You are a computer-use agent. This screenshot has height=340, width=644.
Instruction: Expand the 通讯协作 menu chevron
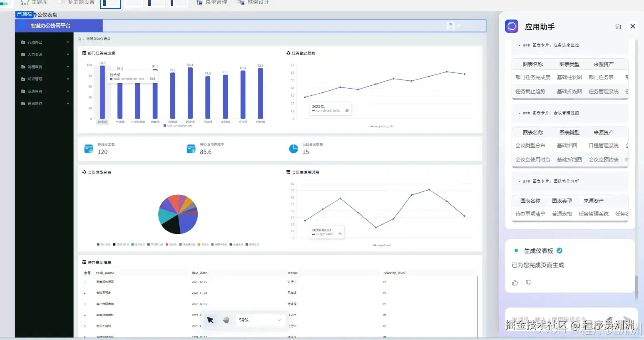coord(68,104)
